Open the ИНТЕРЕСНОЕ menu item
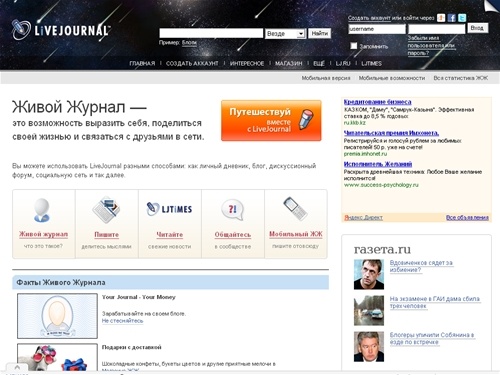Screen dimensions: 500x375 pos(247,63)
